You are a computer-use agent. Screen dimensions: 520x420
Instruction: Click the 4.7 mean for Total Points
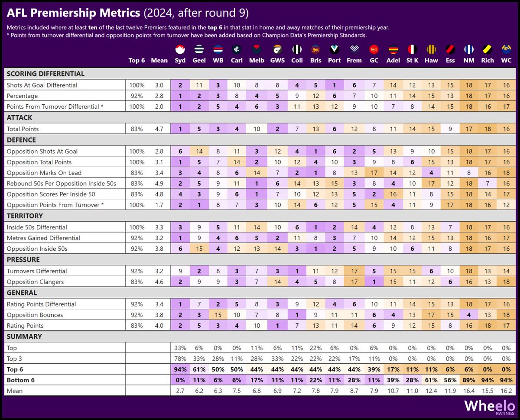[x=159, y=129]
